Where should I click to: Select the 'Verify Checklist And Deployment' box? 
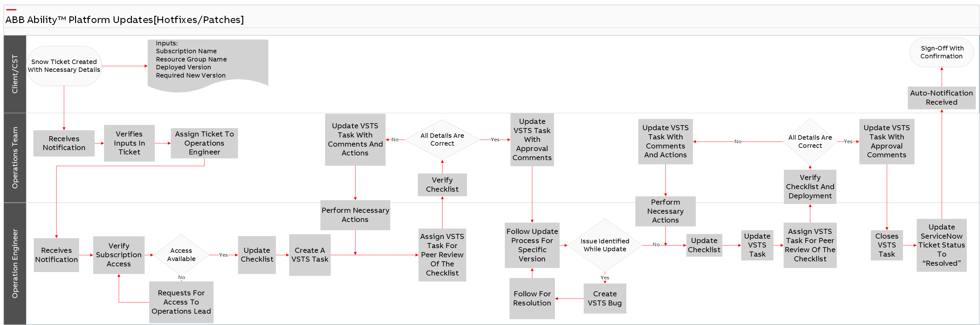pos(810,187)
